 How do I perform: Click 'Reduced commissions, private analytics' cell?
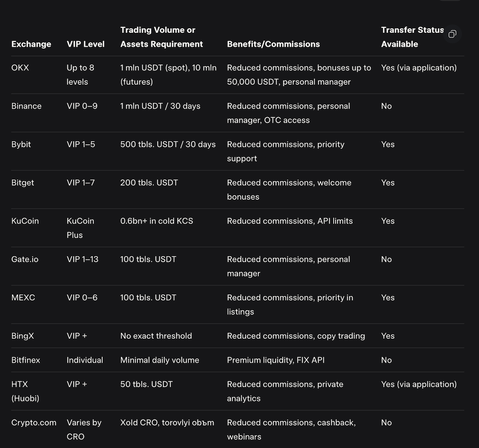285,391
